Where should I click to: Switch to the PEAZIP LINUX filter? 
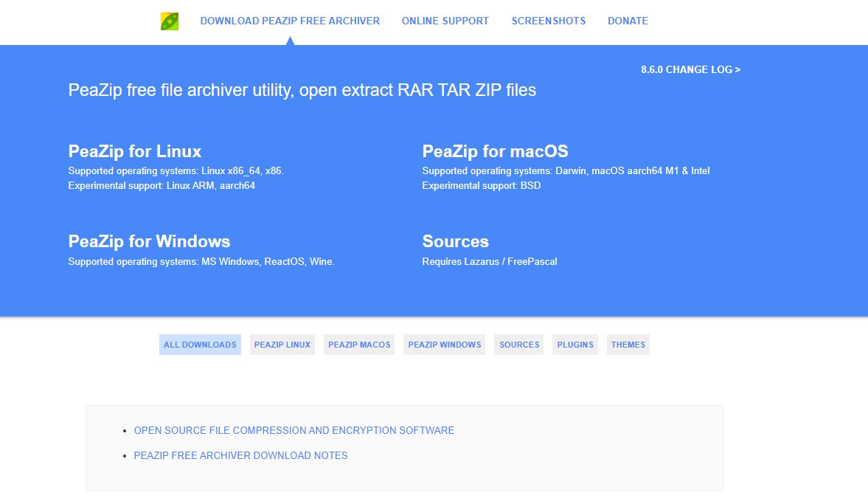pyautogui.click(x=282, y=344)
